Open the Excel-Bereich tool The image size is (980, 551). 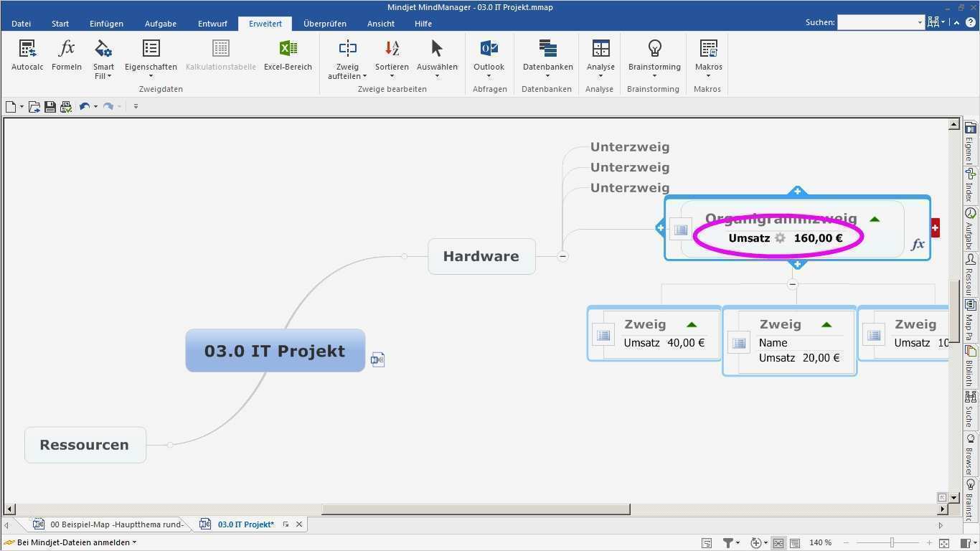[288, 56]
